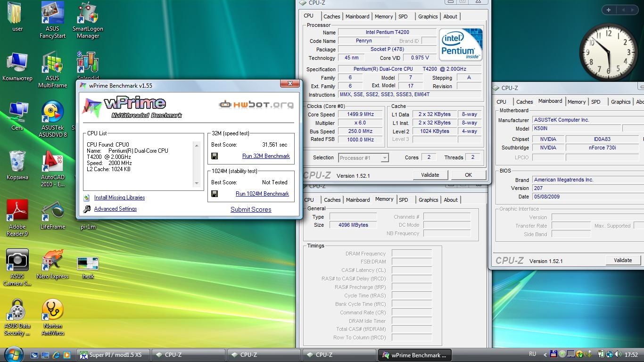Image resolution: width=644 pixels, height=362 pixels.
Task: Open the ASUS Data Security shortcut
Action: (17, 317)
